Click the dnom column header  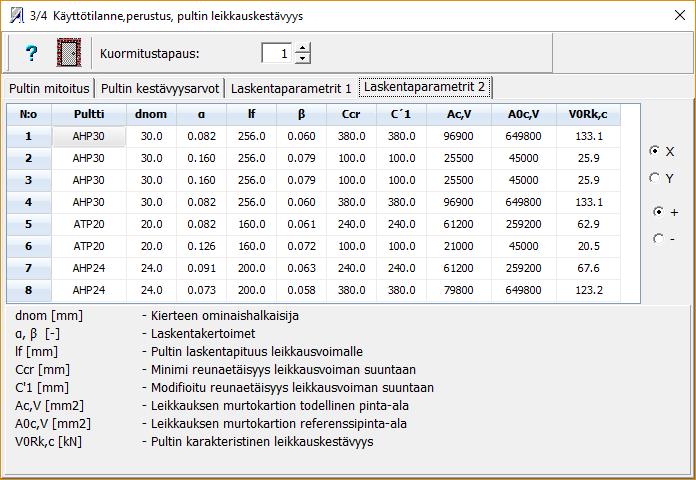(151, 115)
